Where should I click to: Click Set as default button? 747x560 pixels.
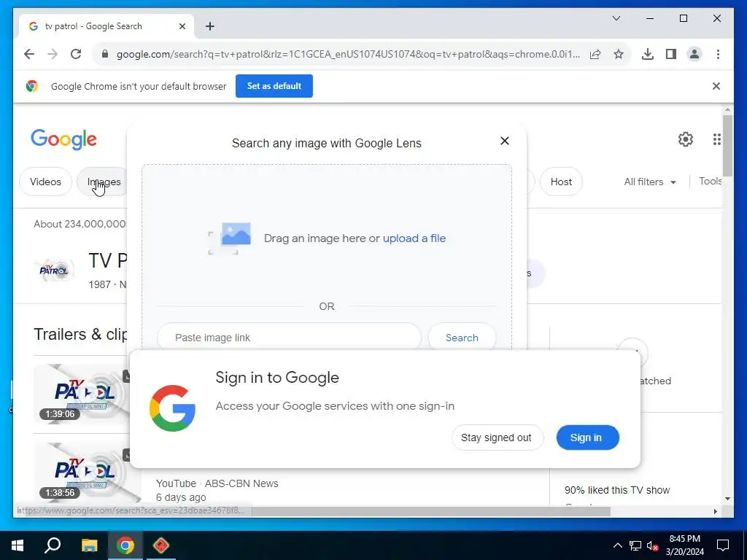pyautogui.click(x=274, y=86)
